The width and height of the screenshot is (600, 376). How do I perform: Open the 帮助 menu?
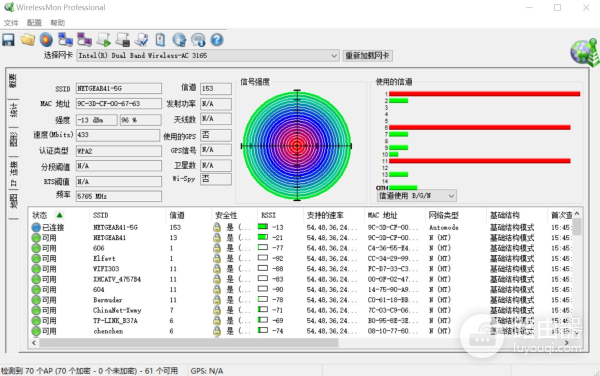click(x=57, y=23)
